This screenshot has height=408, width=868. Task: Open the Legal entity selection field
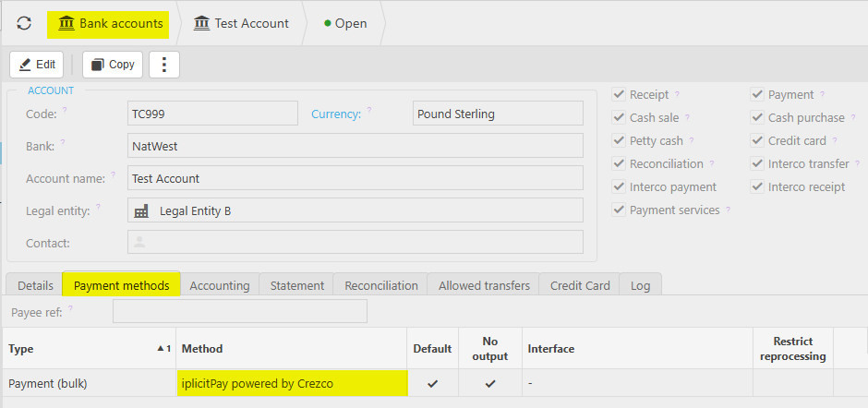[355, 210]
